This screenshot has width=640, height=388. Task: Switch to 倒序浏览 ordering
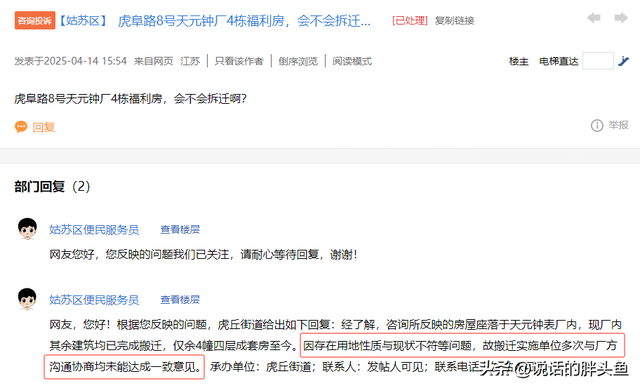coord(298,61)
